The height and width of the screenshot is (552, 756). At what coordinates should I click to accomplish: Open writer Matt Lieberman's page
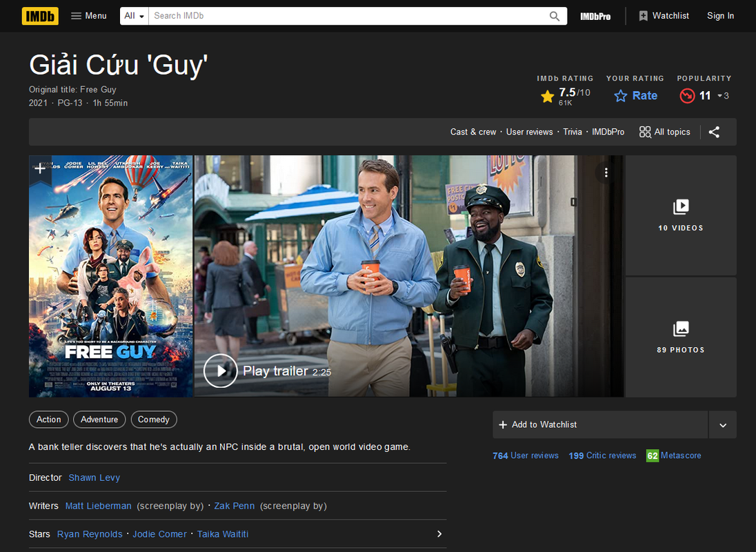pos(99,506)
